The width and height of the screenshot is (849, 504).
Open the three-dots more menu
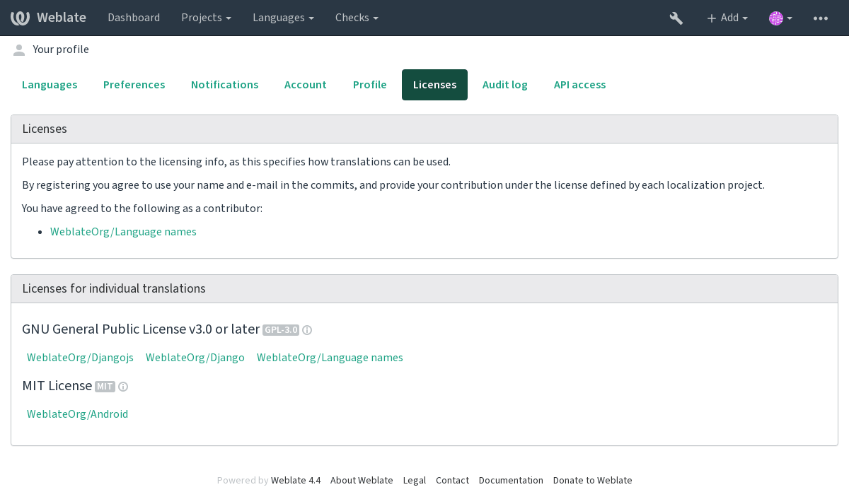[x=821, y=18]
